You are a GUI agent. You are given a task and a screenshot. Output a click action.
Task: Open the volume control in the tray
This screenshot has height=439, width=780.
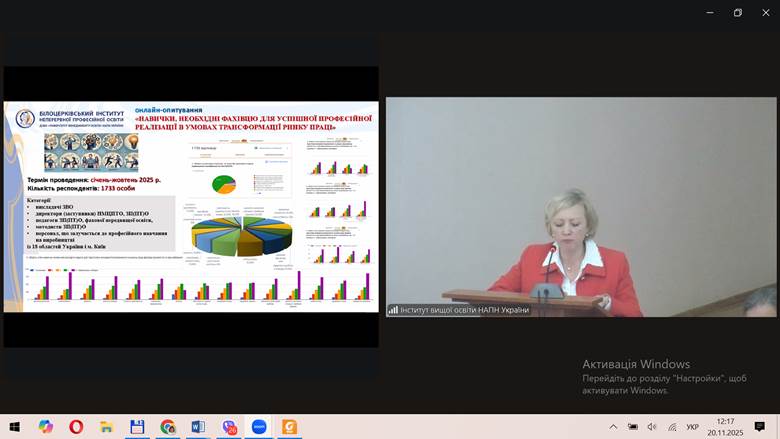point(650,427)
